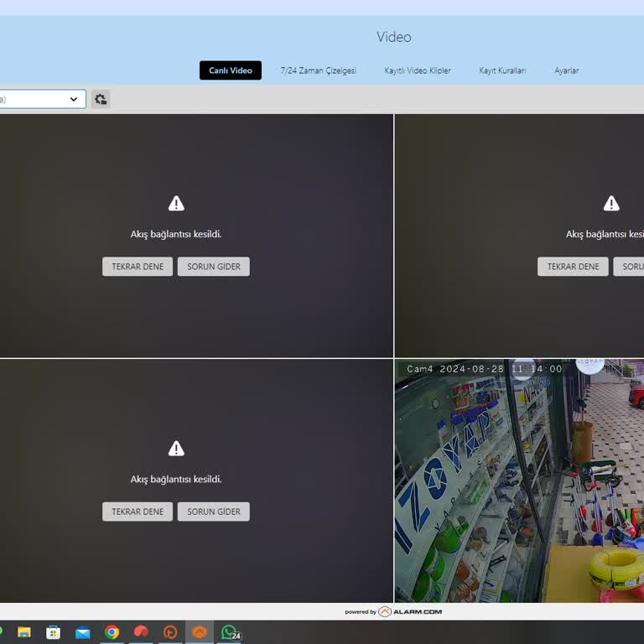Open the Mail app from the taskbar
The width and height of the screenshot is (644, 644).
click(82, 632)
